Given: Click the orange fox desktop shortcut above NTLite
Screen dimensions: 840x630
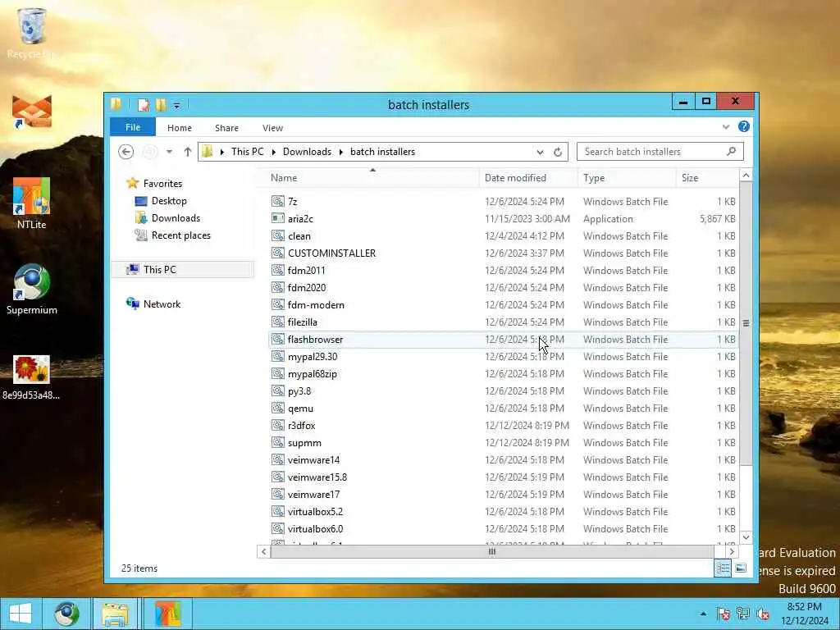Looking at the screenshot, I should pyautogui.click(x=32, y=112).
